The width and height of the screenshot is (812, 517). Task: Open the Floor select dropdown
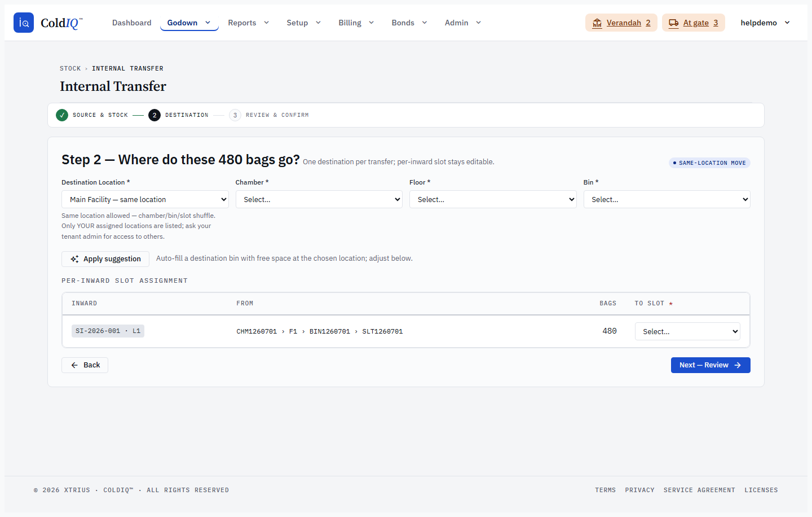tap(493, 199)
